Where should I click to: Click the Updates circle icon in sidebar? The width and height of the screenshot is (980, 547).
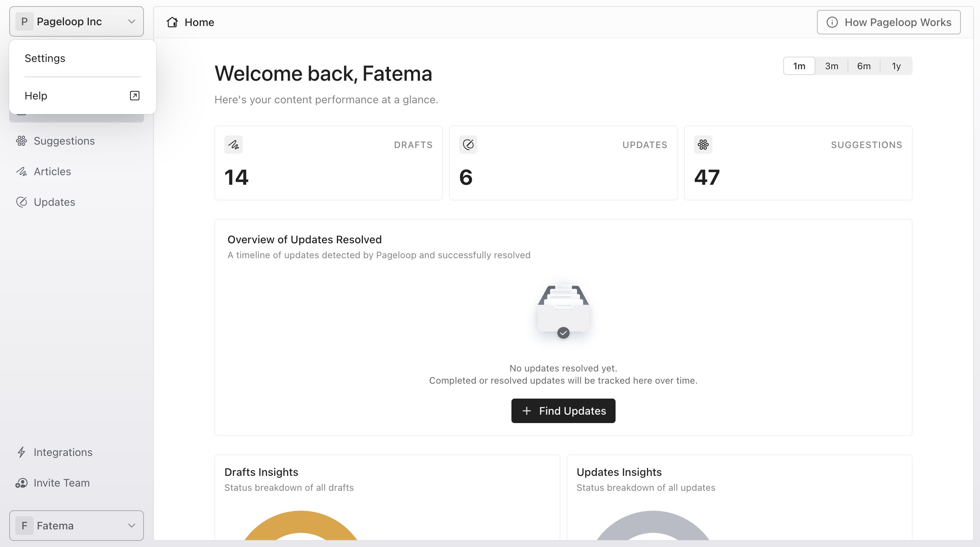point(21,202)
